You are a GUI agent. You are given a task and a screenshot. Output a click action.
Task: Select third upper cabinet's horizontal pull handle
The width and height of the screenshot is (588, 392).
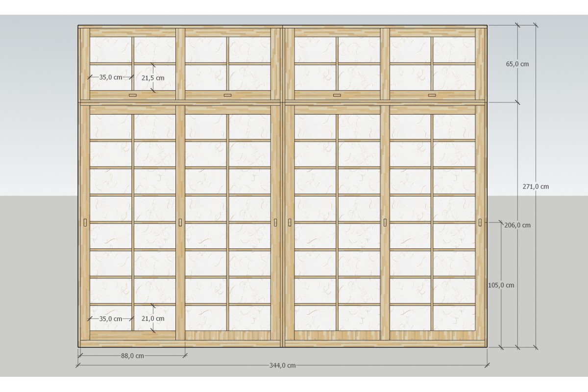(337, 95)
